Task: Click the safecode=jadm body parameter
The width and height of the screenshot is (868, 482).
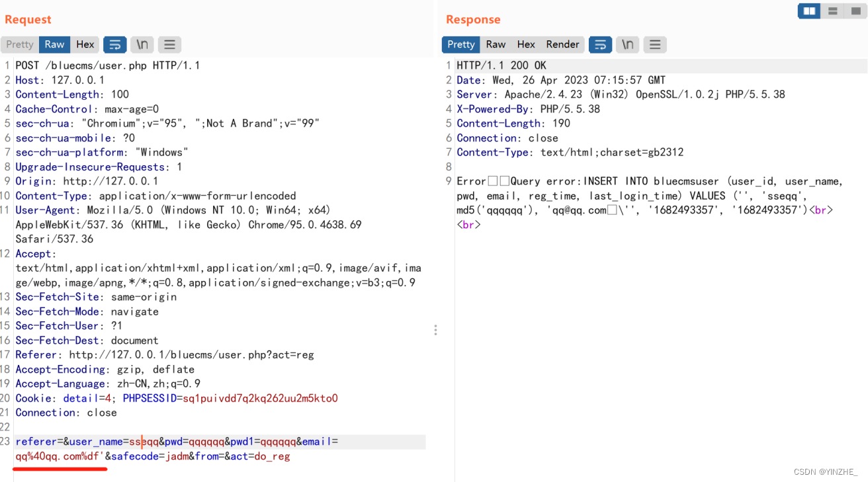Action: click(150, 456)
